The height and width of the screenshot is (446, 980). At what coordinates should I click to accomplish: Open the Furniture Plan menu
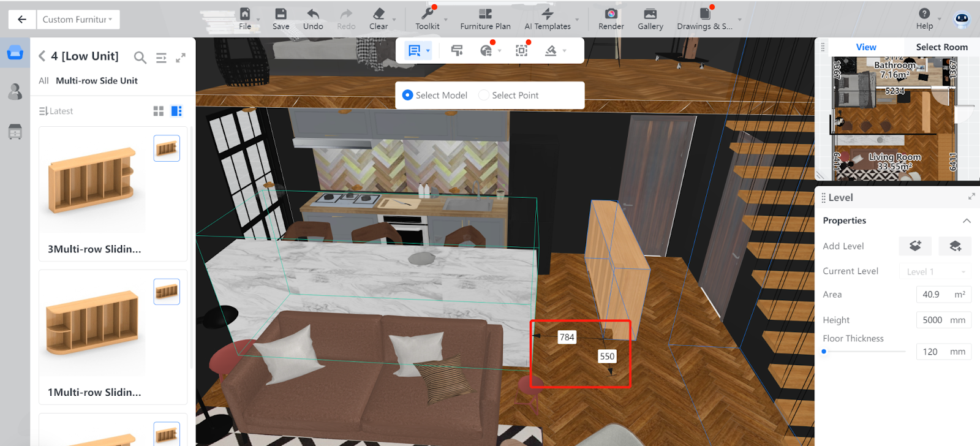coord(485,19)
